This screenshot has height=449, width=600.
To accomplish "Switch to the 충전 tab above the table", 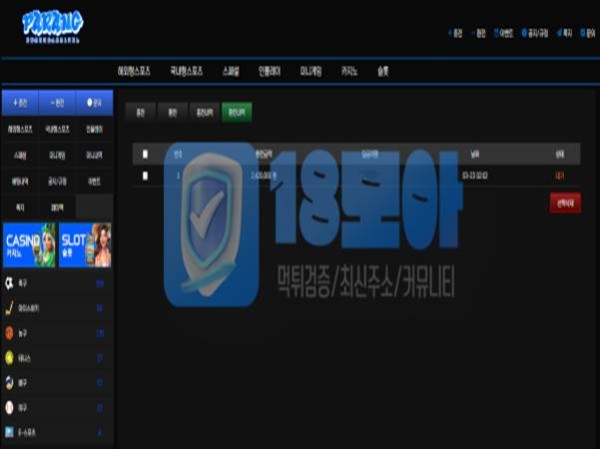I will click(x=140, y=113).
